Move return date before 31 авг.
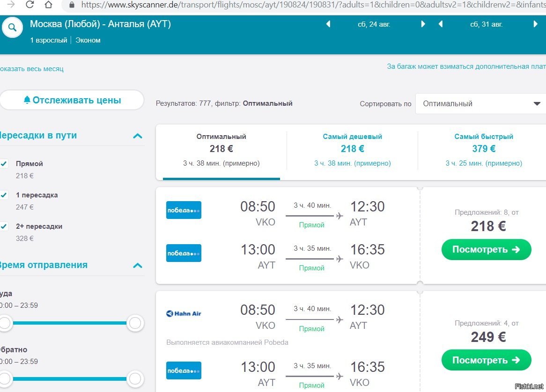This screenshot has height=392, width=546. (441, 24)
